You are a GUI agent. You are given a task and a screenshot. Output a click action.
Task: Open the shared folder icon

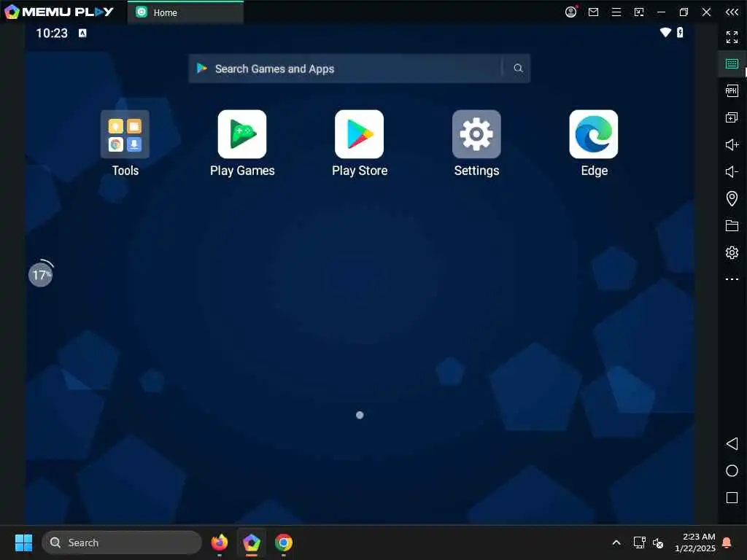[x=732, y=225]
